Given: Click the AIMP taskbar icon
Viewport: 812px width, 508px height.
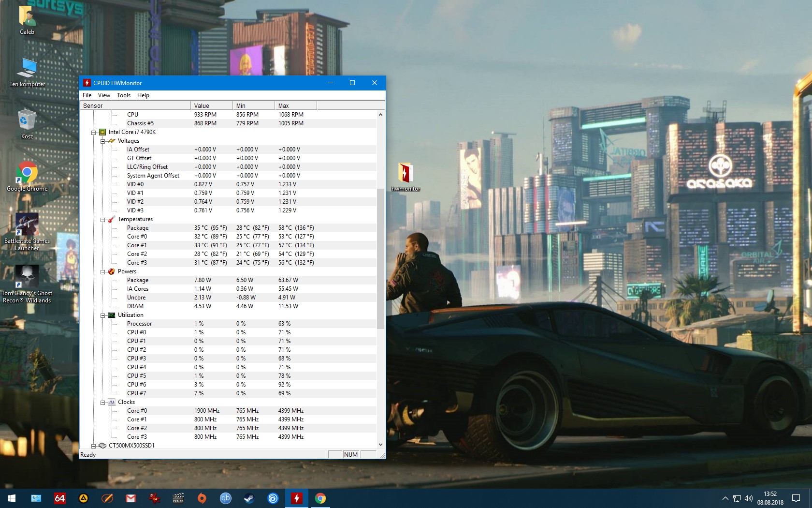Looking at the screenshot, I should (83, 498).
